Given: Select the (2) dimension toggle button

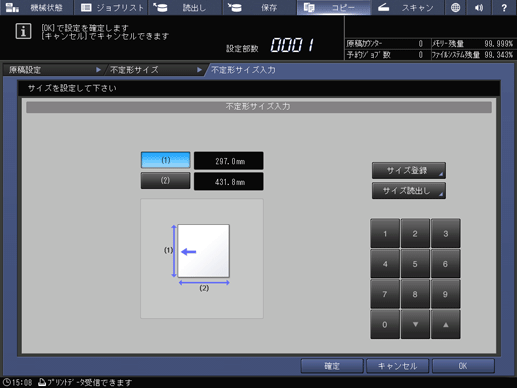Looking at the screenshot, I should (166, 181).
